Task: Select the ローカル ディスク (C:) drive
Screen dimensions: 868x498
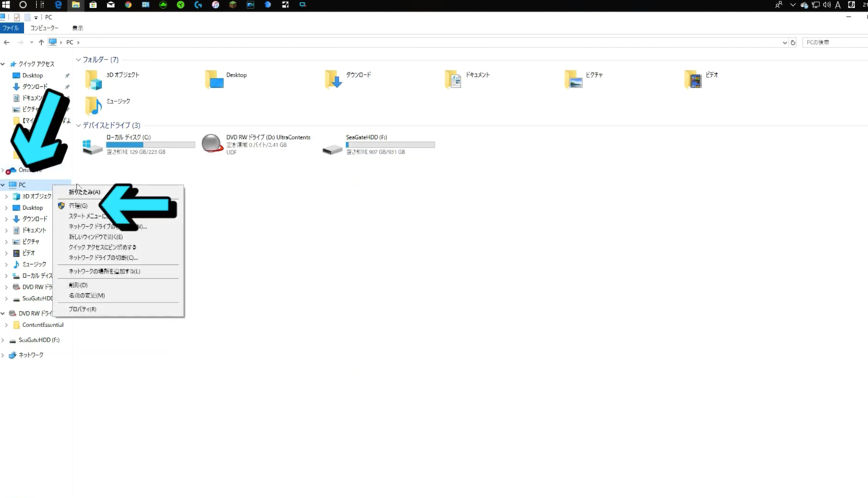Action: [139, 145]
